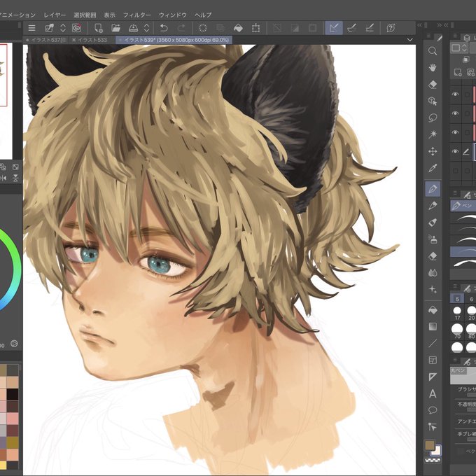Select the Brush tool icon

433,223
